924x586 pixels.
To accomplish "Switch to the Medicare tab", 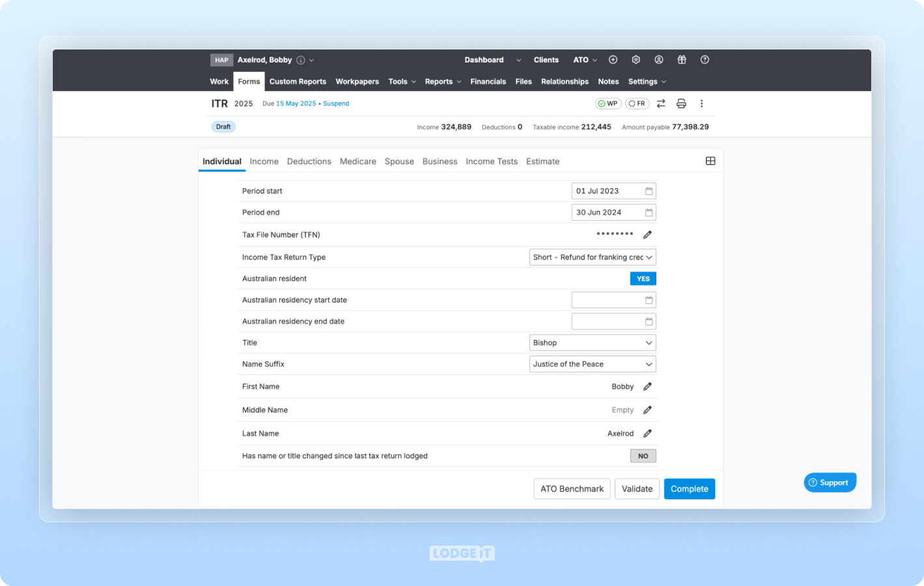I will [357, 161].
